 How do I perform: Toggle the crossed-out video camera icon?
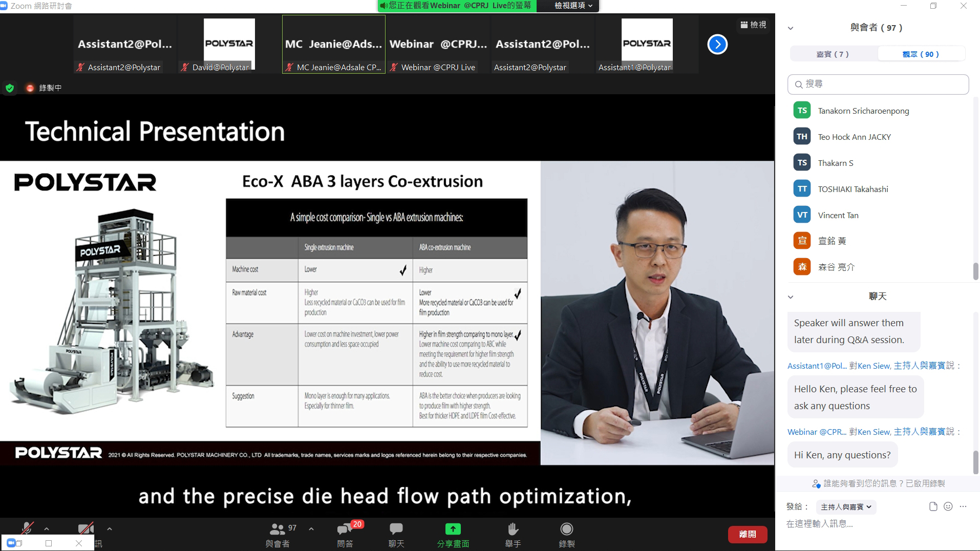pyautogui.click(x=86, y=528)
